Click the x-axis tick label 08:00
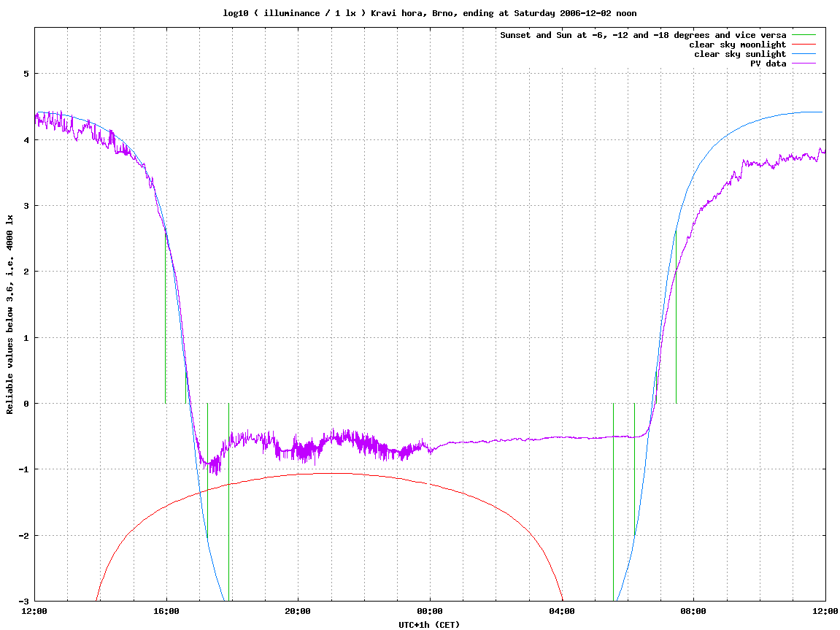Screen dimensions: 840x630 click(x=693, y=611)
